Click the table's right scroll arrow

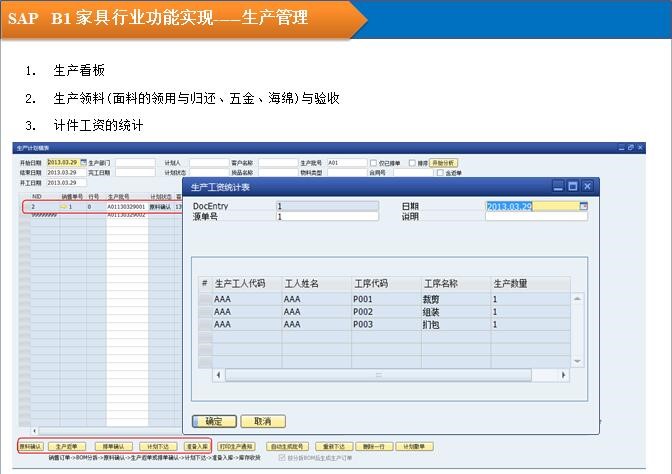pyautogui.click(x=564, y=375)
